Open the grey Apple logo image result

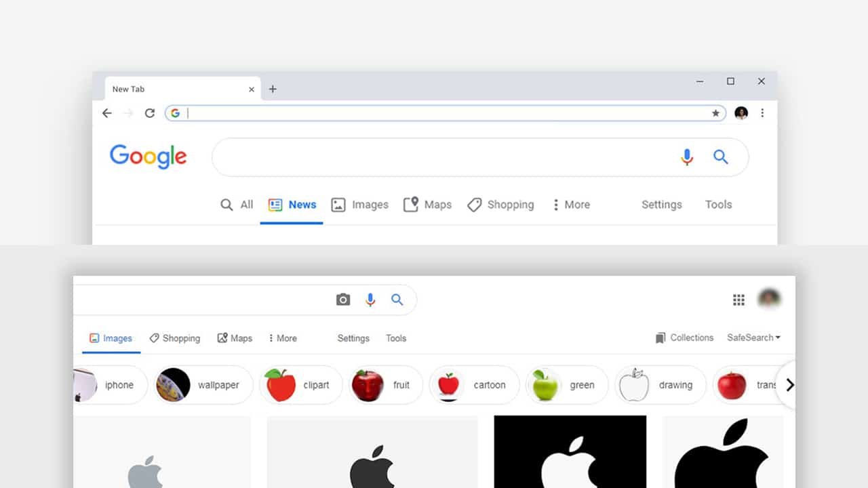162,452
